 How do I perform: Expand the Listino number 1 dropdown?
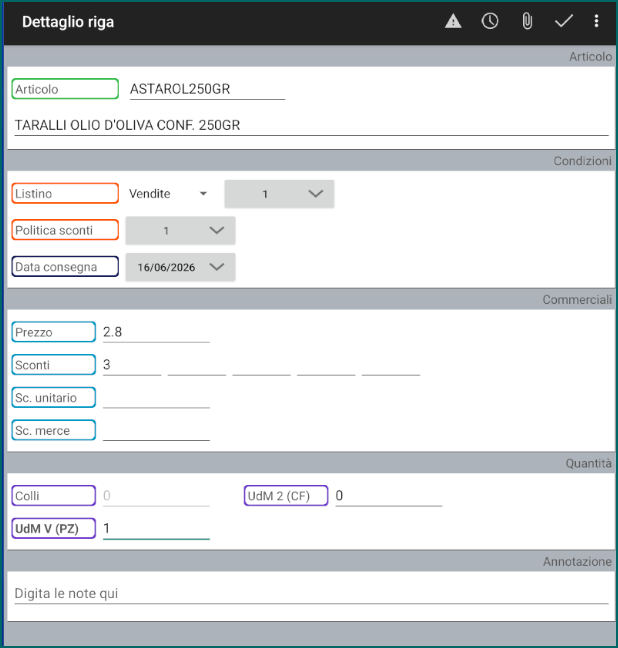tap(279, 194)
